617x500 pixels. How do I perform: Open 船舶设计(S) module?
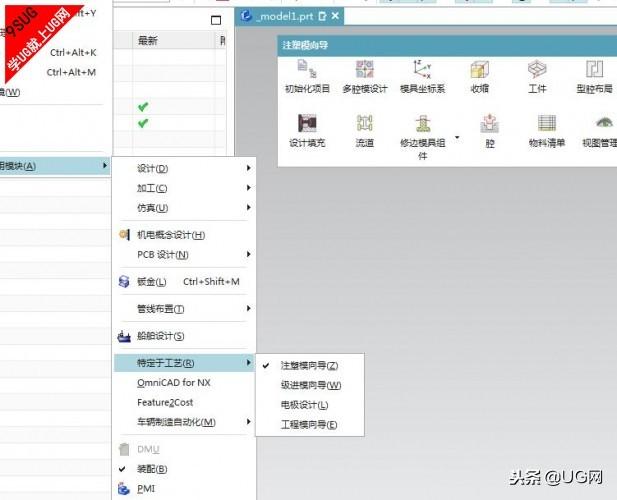point(184,336)
